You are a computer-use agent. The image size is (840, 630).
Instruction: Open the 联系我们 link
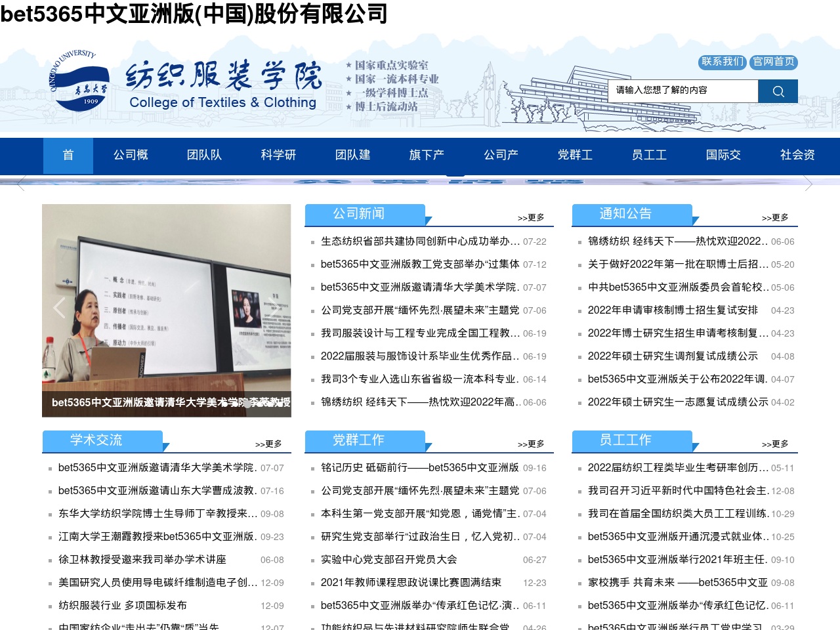coord(723,62)
